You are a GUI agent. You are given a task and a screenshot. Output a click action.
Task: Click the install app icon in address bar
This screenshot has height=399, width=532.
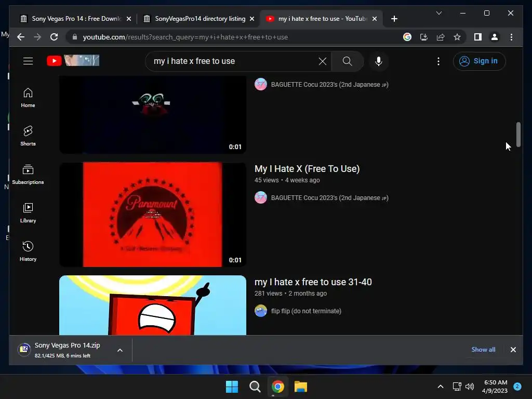point(424,37)
